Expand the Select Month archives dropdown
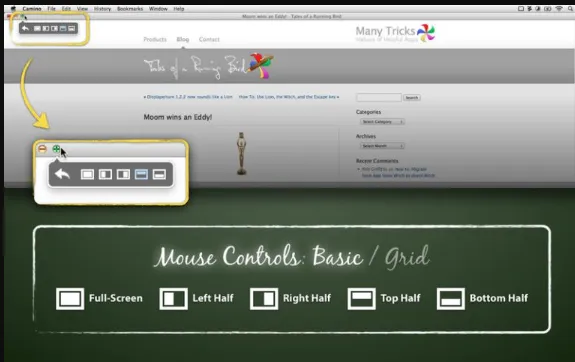This screenshot has height=362, width=575. [x=382, y=146]
